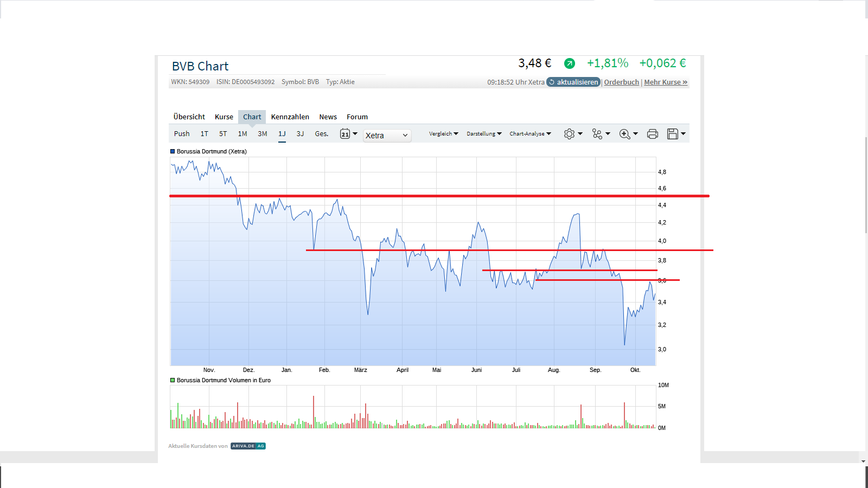This screenshot has height=488, width=868.
Task: Click the Symbol: BVB text
Action: [301, 82]
